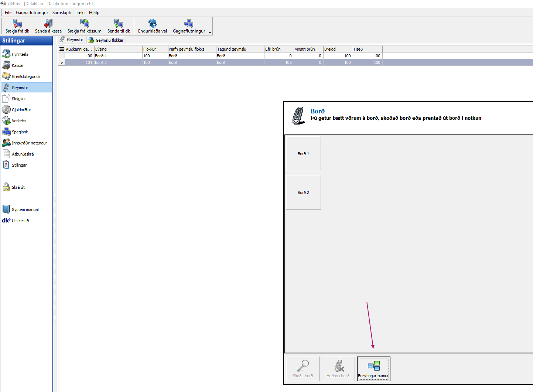This screenshot has height=392, width=533.
Task: Sort by the Lýsing column header
Action: [118, 49]
